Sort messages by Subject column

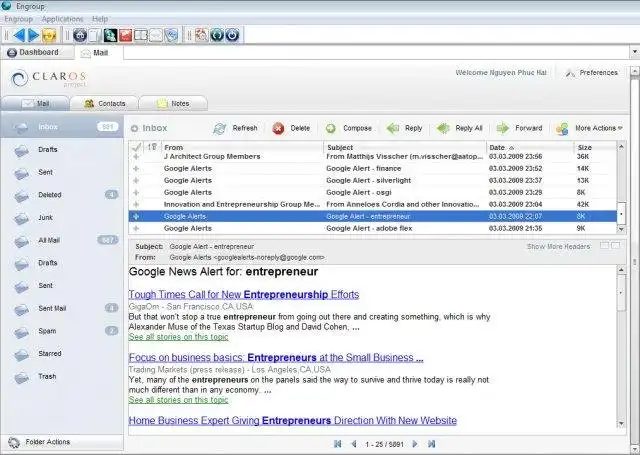[x=405, y=147]
